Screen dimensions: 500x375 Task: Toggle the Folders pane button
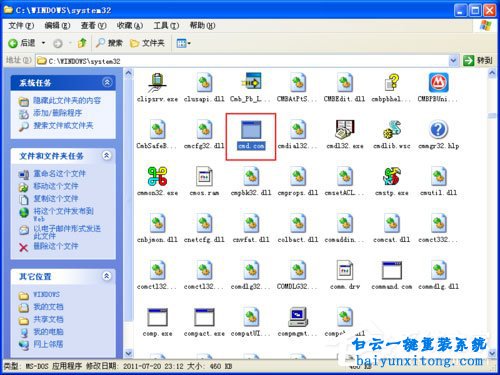(x=147, y=43)
